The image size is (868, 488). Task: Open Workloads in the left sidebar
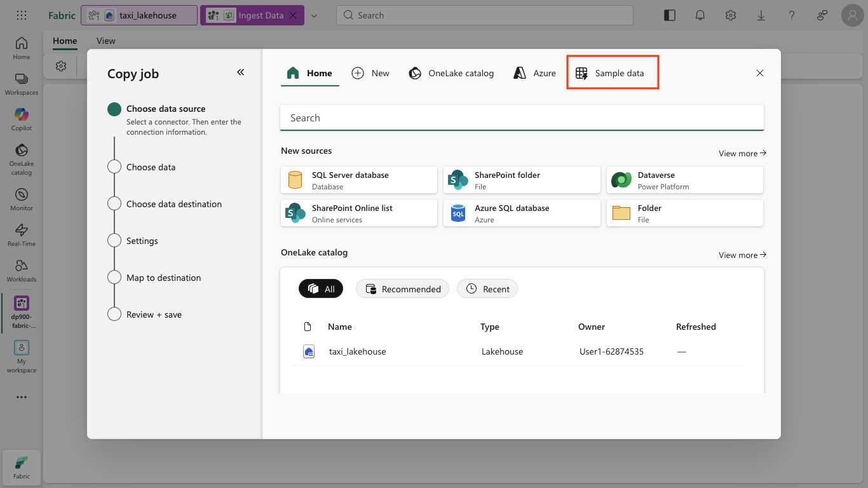click(22, 271)
